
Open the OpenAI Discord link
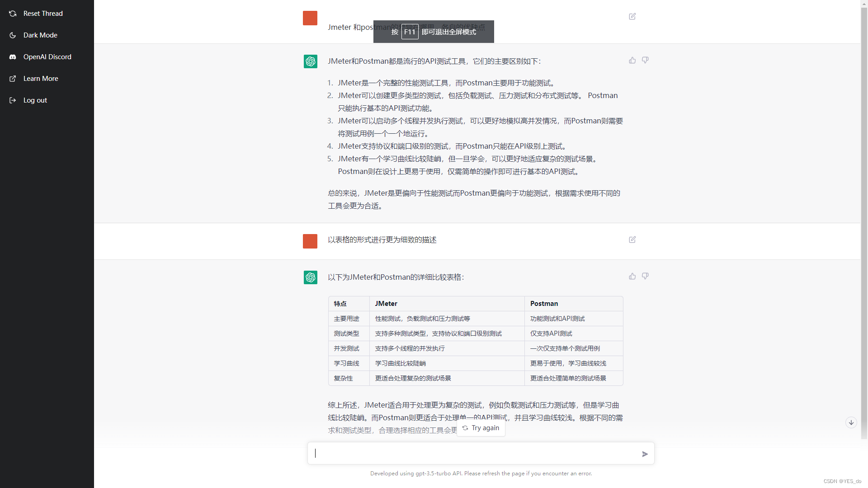47,57
